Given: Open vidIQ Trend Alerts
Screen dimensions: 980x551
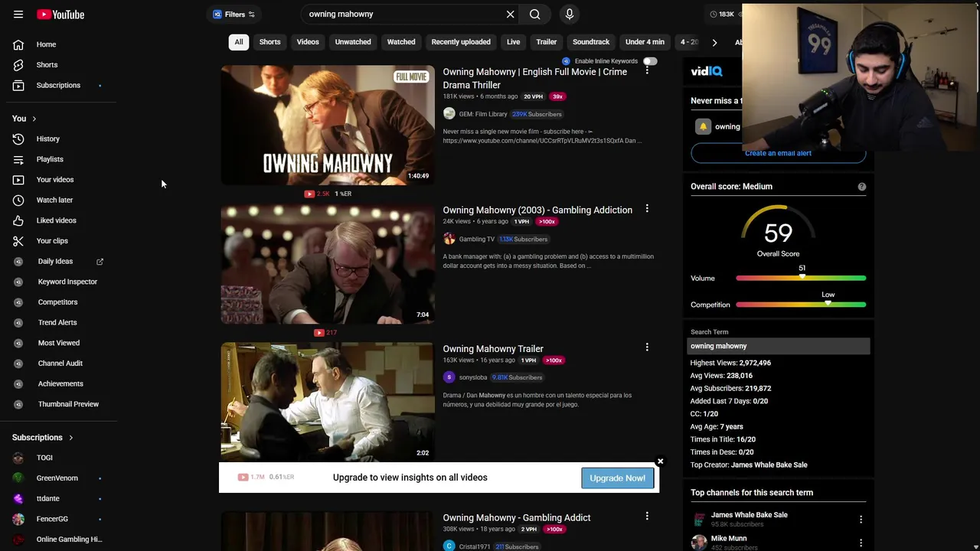Looking at the screenshot, I should click(x=58, y=322).
